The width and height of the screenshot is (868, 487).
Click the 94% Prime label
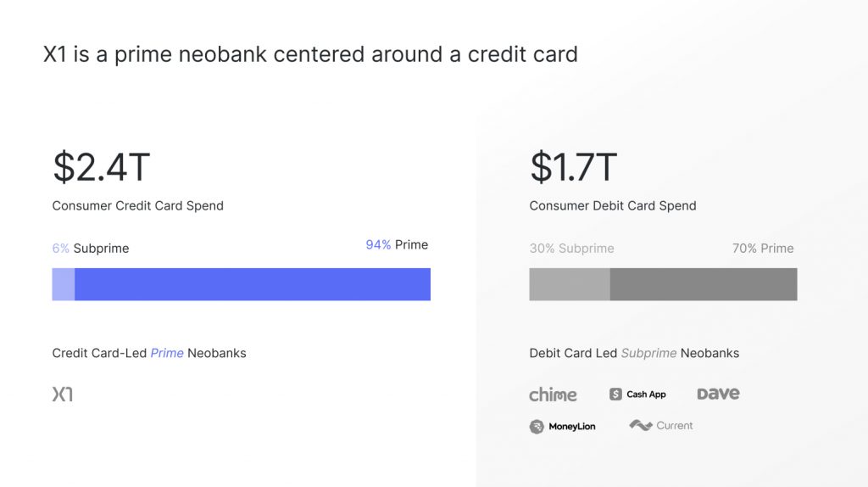397,245
